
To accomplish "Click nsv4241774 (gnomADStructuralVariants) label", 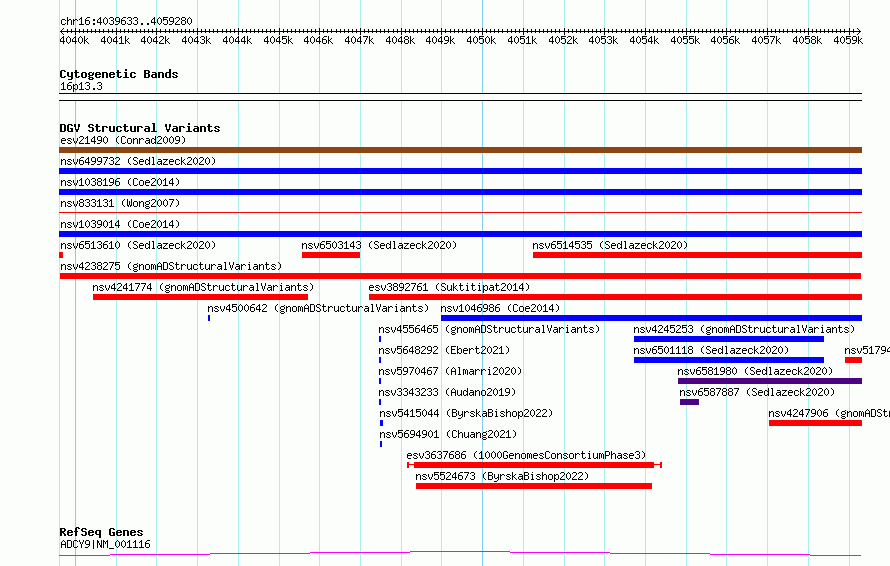I will [x=203, y=287].
